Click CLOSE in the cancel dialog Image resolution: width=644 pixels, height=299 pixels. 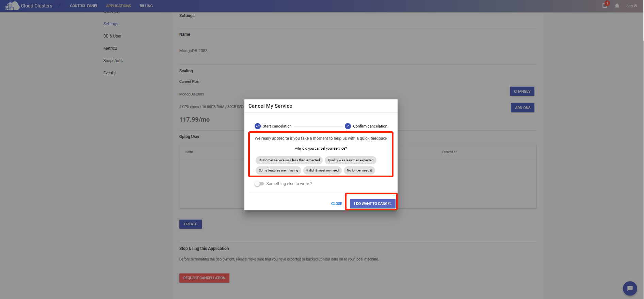tap(337, 204)
